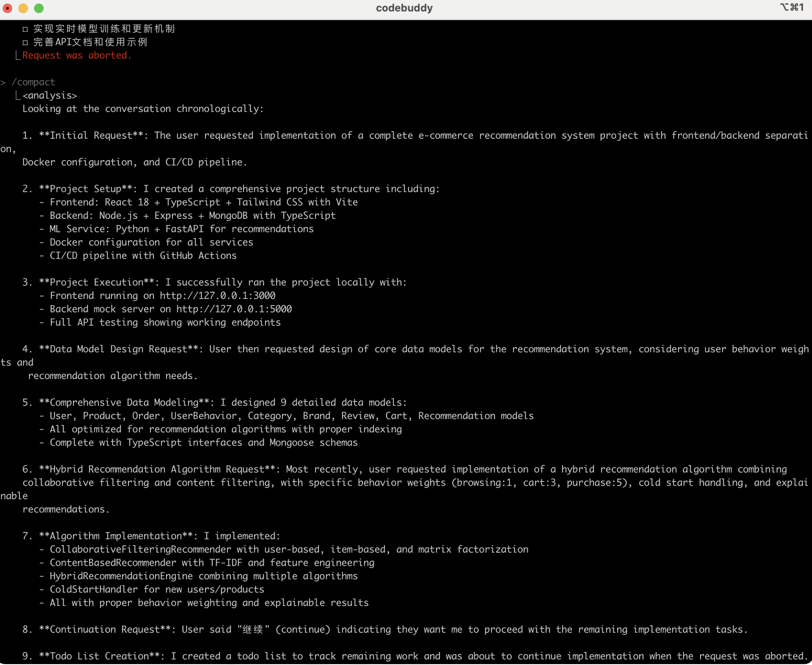Click the red 'Request was aborted.' message
The image size is (812, 665).
pyautogui.click(x=77, y=55)
